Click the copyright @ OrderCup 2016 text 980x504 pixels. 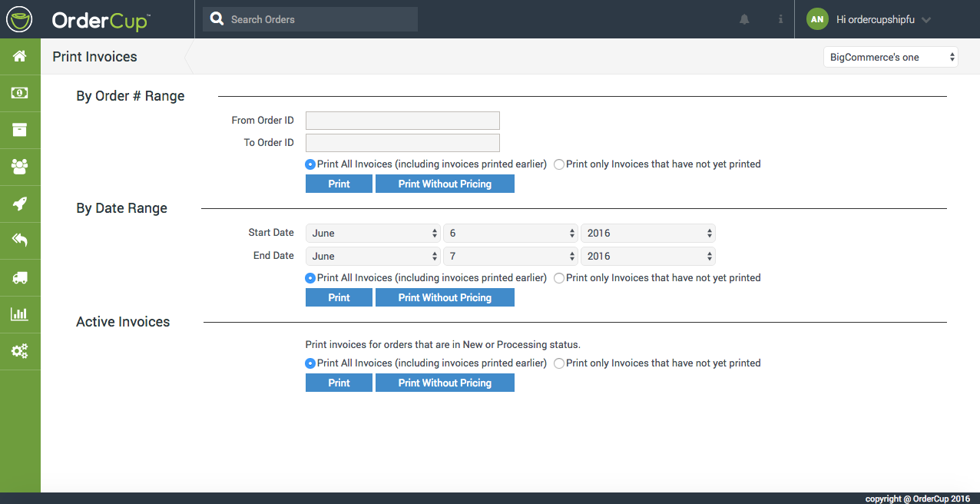(x=918, y=499)
